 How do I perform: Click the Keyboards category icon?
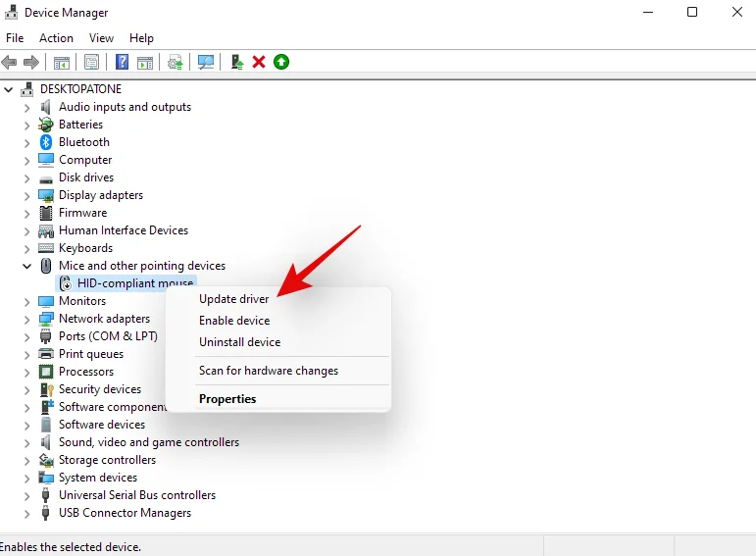[46, 248]
